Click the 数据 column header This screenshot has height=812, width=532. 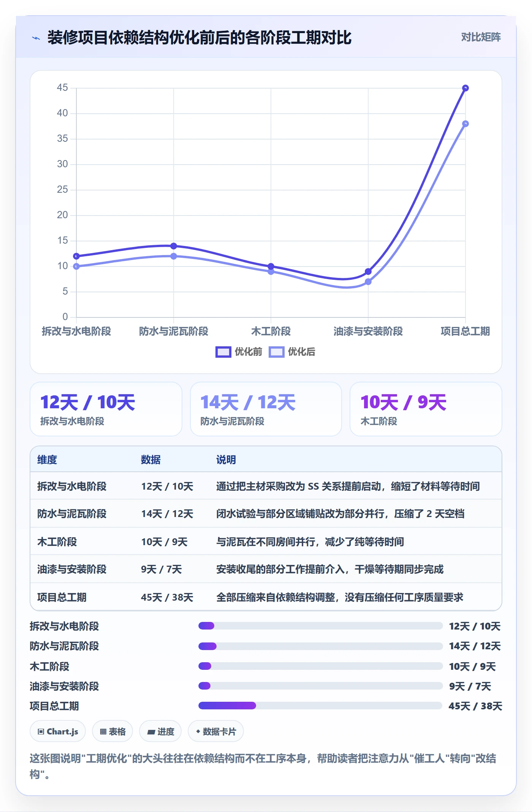coord(151,460)
